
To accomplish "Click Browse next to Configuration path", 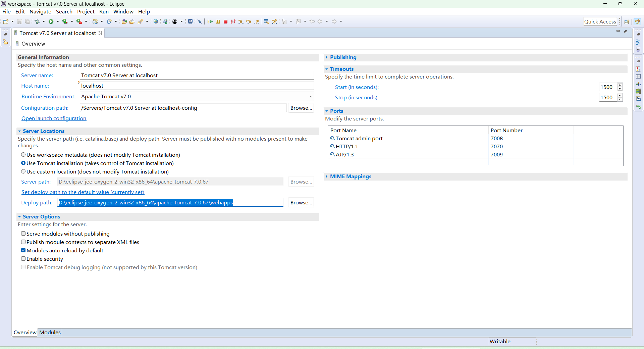I will pos(301,108).
